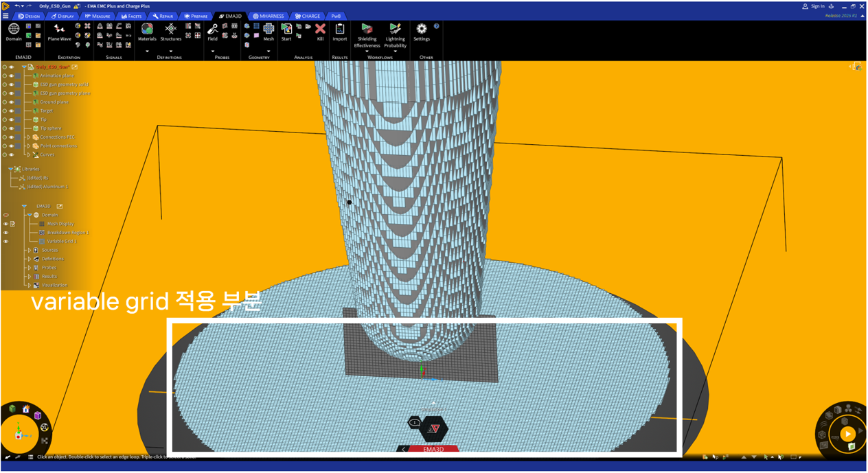868x473 pixels.
Task: Hide the Tip sphere object
Action: 12,128
